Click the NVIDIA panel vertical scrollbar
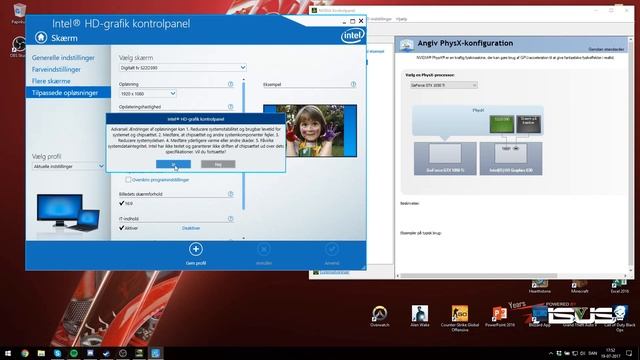 pos(631,154)
